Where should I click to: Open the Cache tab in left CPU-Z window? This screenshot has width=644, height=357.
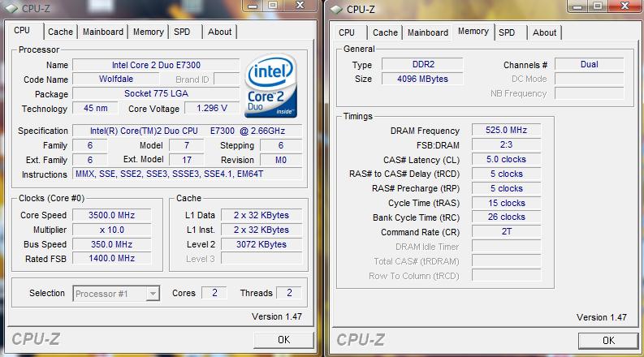click(60, 32)
